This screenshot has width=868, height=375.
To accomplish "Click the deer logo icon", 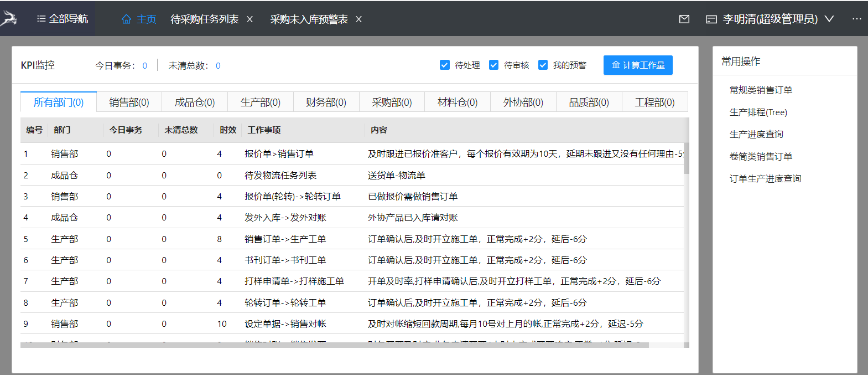I will point(9,18).
